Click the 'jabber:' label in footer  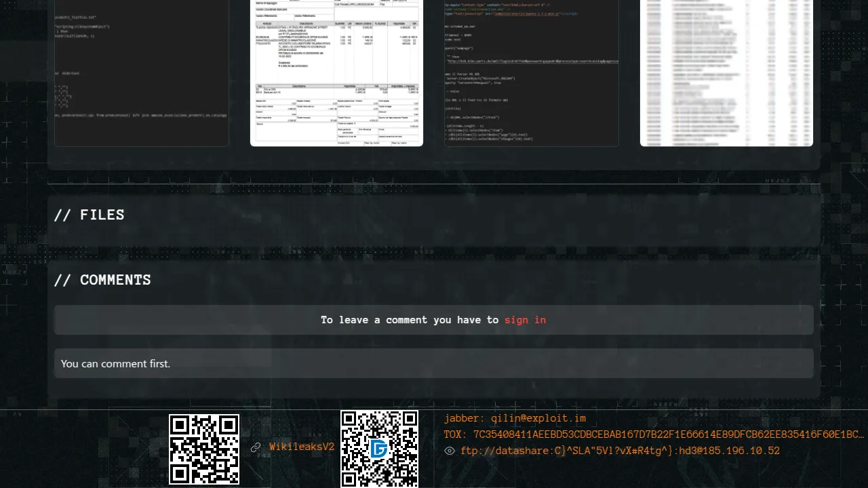[465, 418]
